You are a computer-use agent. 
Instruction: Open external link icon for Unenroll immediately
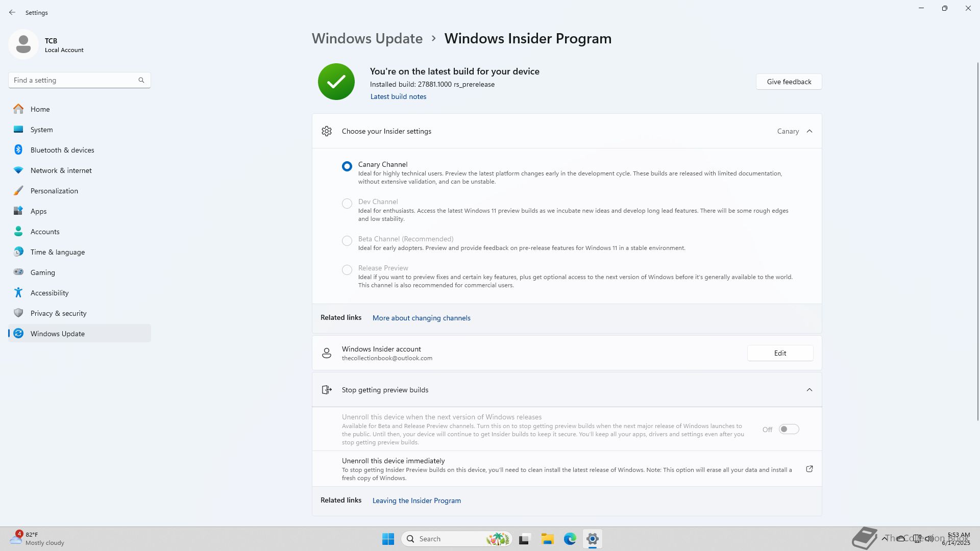(809, 469)
